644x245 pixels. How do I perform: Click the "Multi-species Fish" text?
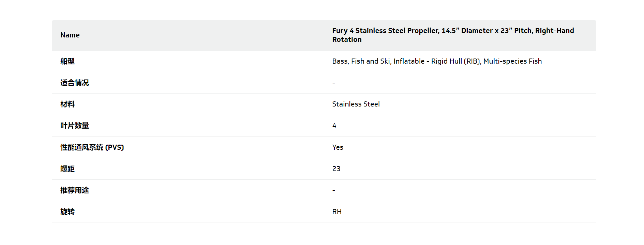coord(512,61)
